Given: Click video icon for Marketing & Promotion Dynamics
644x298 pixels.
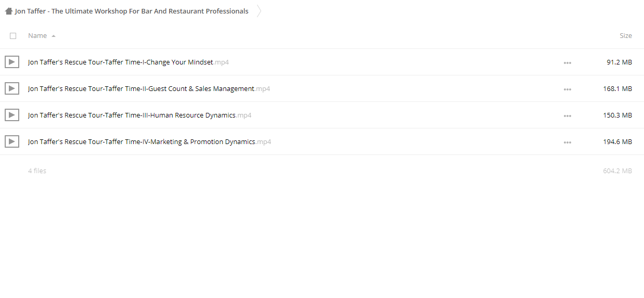Looking at the screenshot, I should 12,141.
